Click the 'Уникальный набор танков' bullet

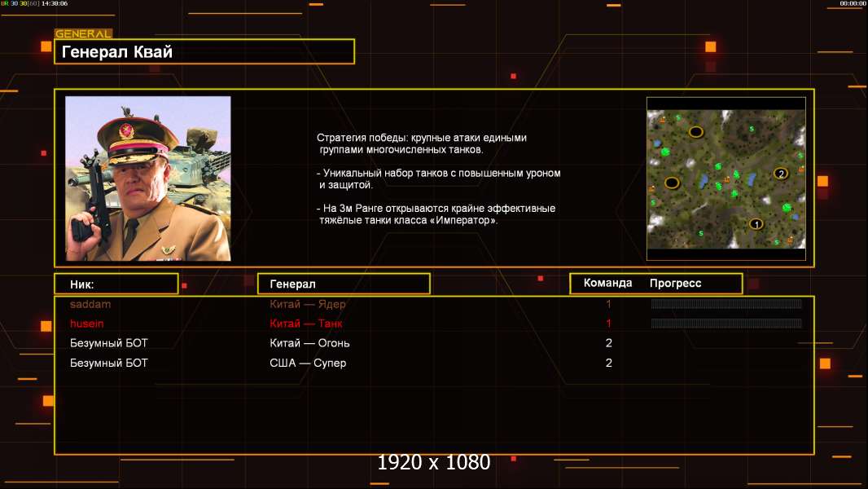pos(438,178)
